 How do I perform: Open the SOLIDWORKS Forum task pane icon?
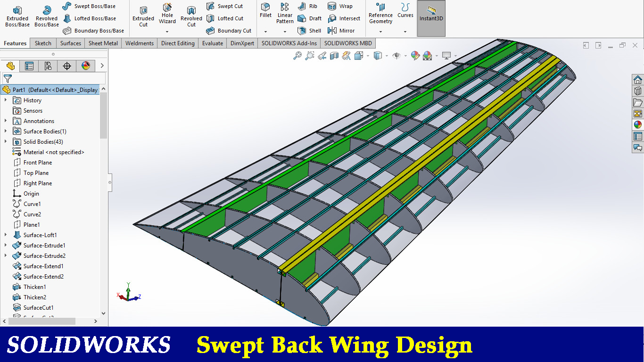(638, 148)
